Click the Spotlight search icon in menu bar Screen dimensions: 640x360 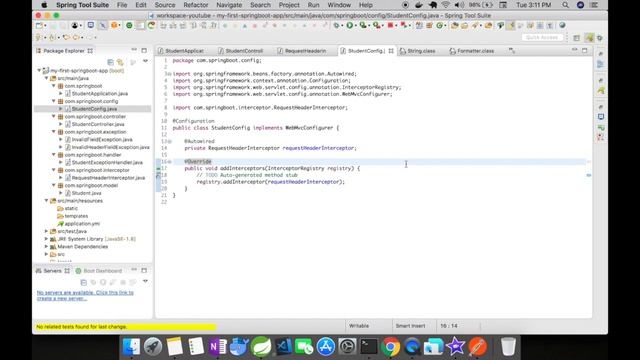(x=565, y=5)
